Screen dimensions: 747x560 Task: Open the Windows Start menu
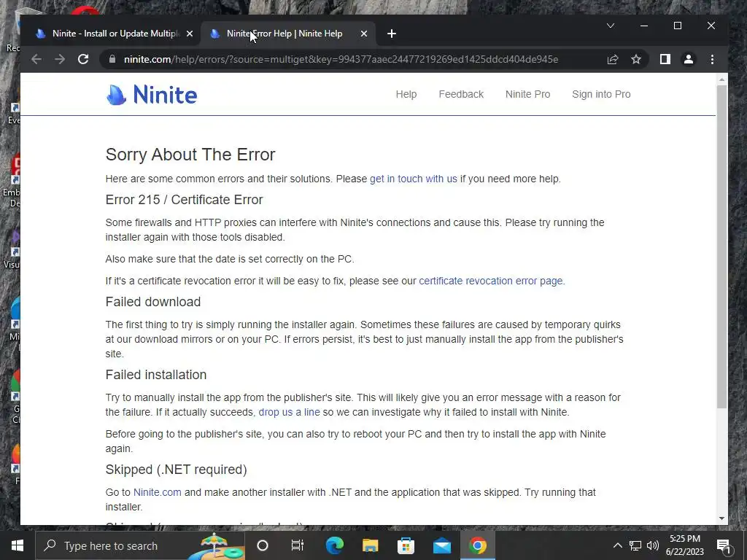[x=18, y=545]
